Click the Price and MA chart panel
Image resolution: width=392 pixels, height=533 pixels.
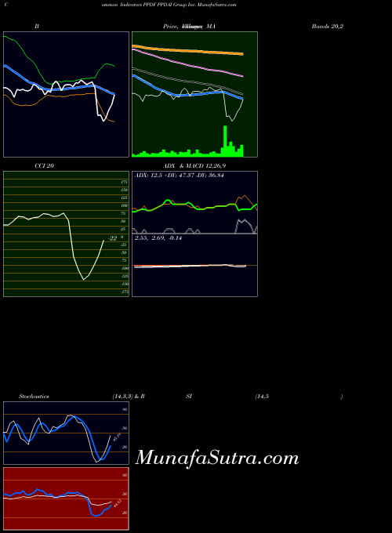coord(194,95)
